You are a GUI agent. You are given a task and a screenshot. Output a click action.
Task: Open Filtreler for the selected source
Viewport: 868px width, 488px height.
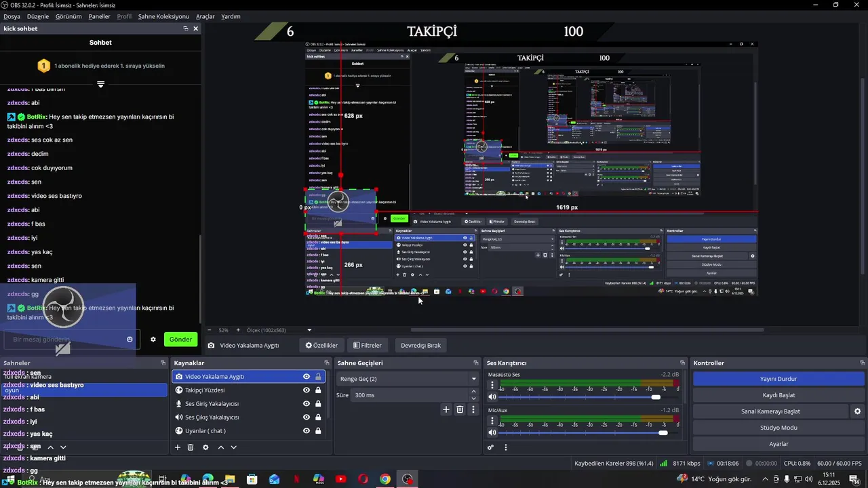(x=368, y=346)
